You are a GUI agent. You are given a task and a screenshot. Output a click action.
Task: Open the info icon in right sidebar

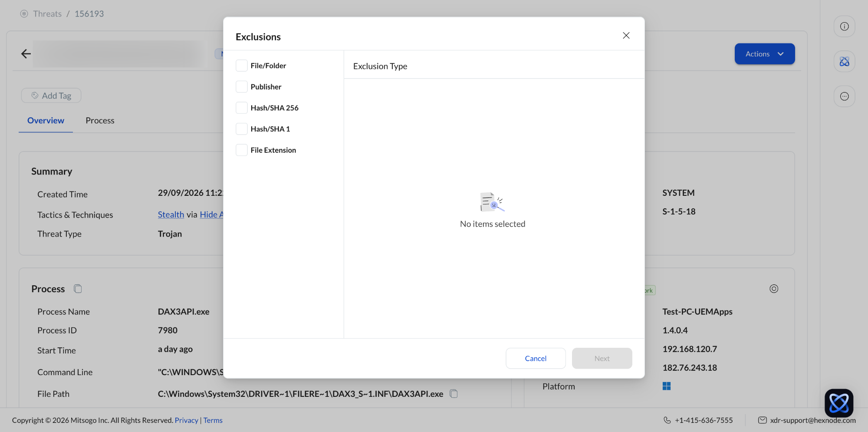(844, 26)
